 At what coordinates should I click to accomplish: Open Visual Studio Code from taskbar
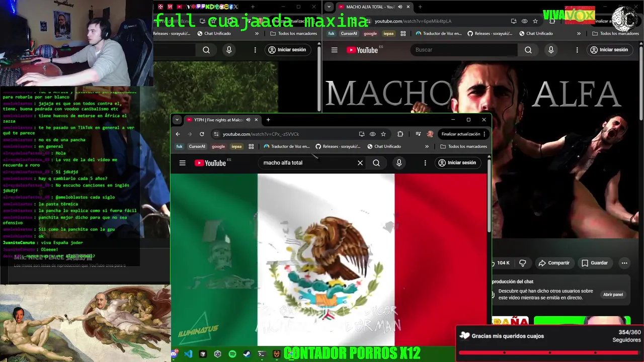tap(188, 354)
